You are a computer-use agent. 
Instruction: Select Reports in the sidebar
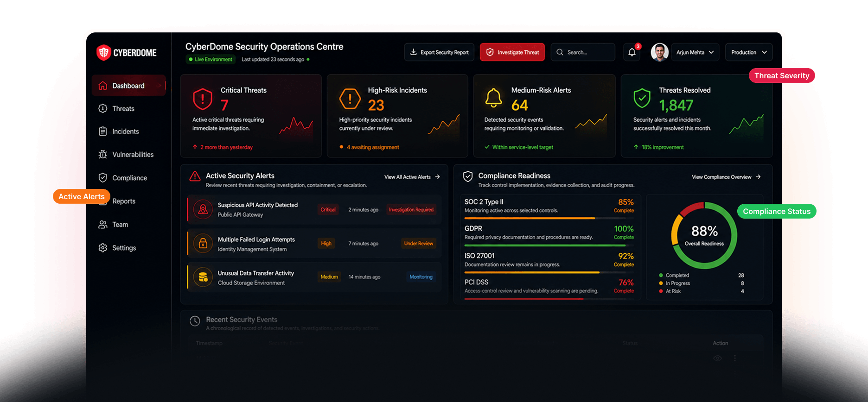124,201
